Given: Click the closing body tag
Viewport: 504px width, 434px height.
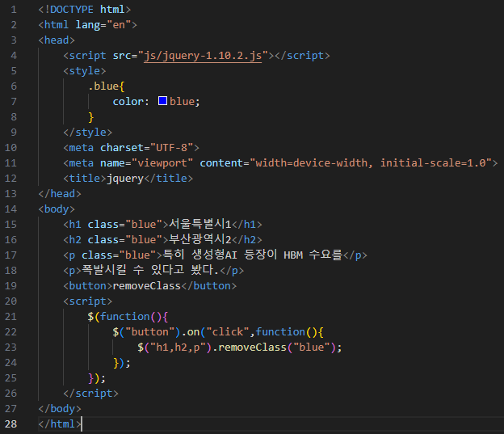Looking at the screenshot, I should (60, 409).
